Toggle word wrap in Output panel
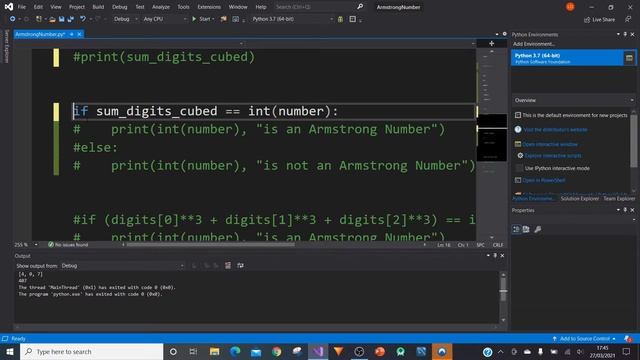 (x=240, y=266)
